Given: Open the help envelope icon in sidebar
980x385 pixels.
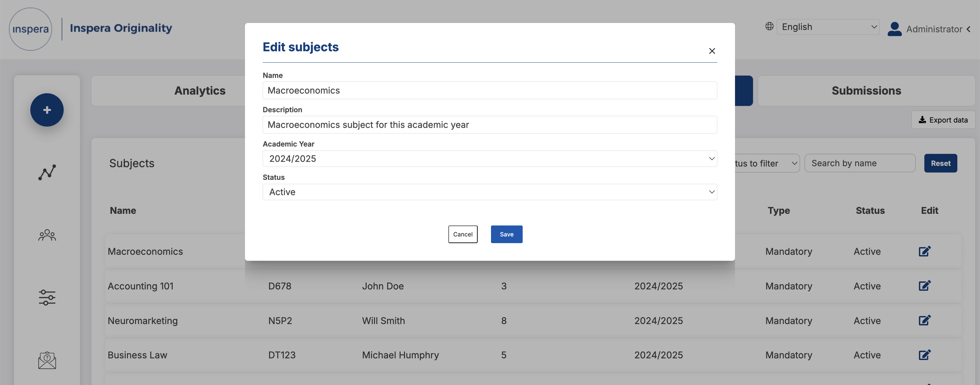Looking at the screenshot, I should 47,360.
